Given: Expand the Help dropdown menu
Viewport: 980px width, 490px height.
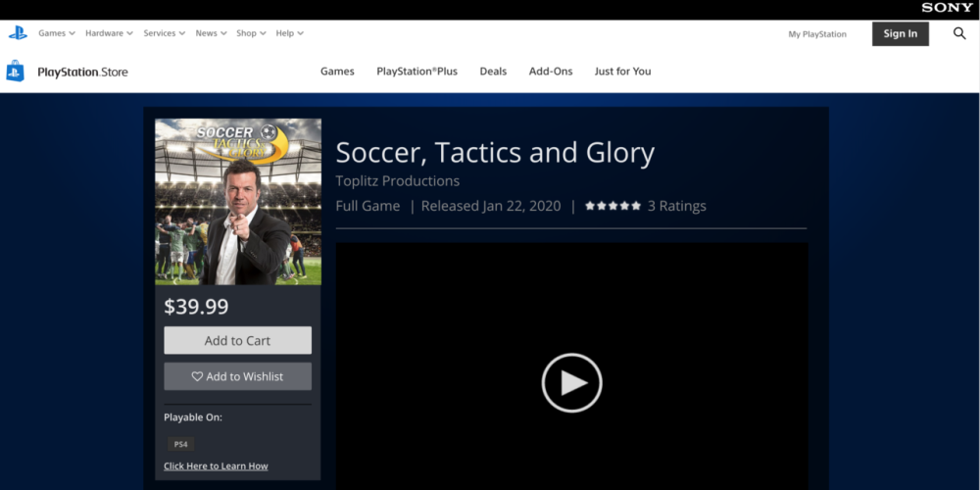Looking at the screenshot, I should 289,33.
